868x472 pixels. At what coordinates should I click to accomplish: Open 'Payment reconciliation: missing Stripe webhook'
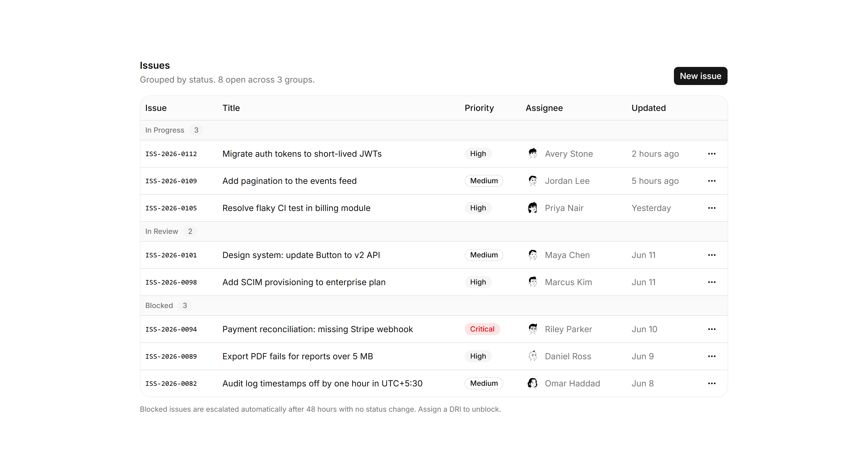click(x=317, y=329)
